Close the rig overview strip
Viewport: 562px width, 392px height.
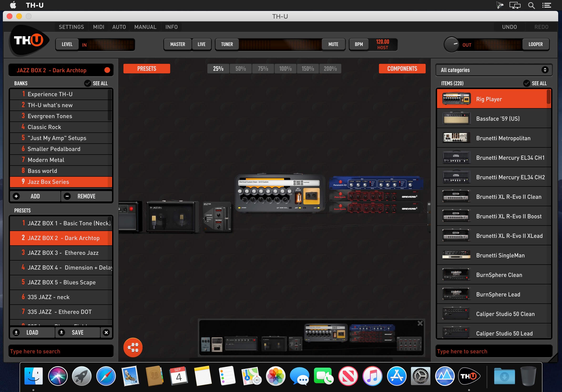coord(420,323)
